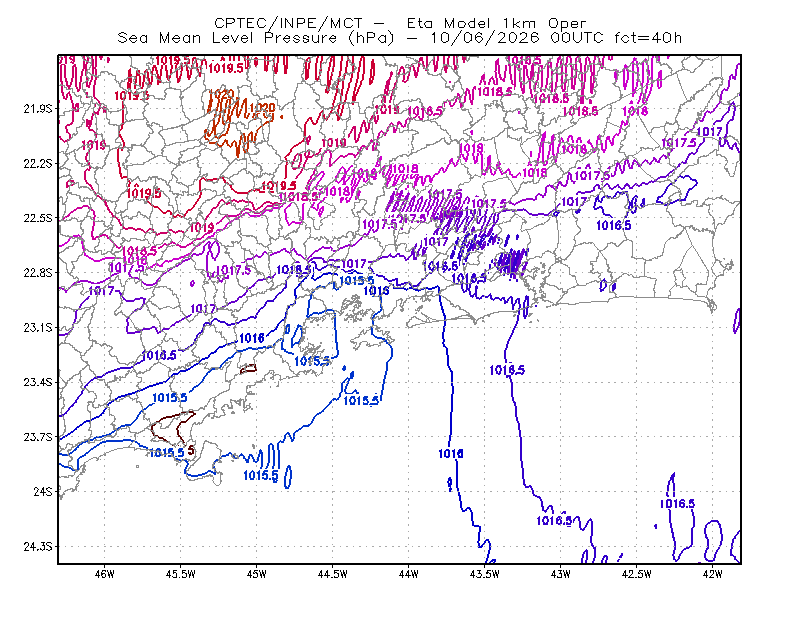The height and width of the screenshot is (618, 800).
Task: Click the 24S latitude axis label
Action: [x=43, y=491]
